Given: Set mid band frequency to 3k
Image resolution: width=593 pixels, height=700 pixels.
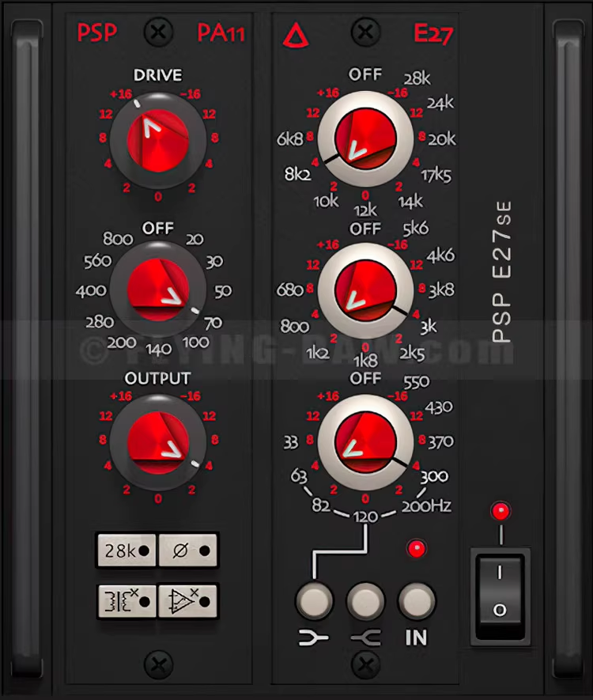Looking at the screenshot, I should 429,327.
